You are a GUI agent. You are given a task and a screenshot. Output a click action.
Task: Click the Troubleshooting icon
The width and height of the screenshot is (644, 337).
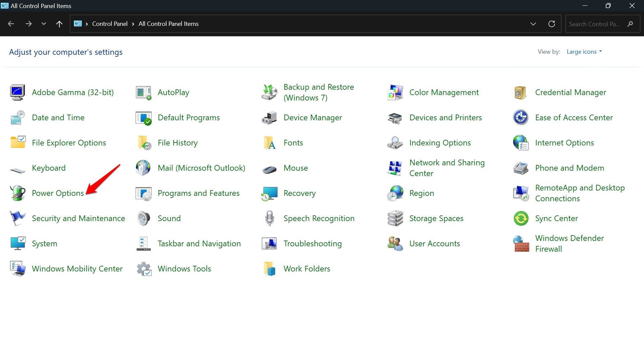coord(269,244)
